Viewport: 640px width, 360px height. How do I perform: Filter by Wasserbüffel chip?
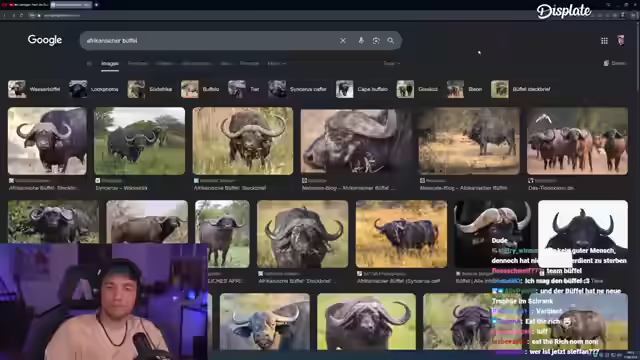coord(34,89)
